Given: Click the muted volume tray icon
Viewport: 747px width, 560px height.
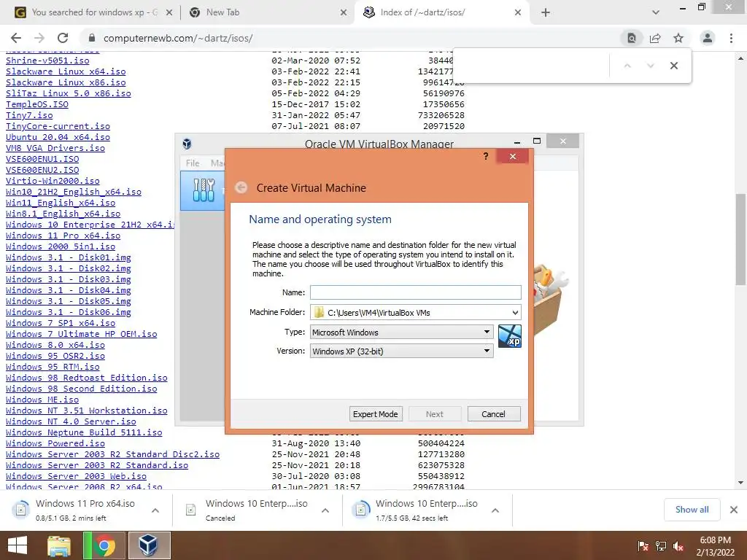Looking at the screenshot, I should click(678, 546).
